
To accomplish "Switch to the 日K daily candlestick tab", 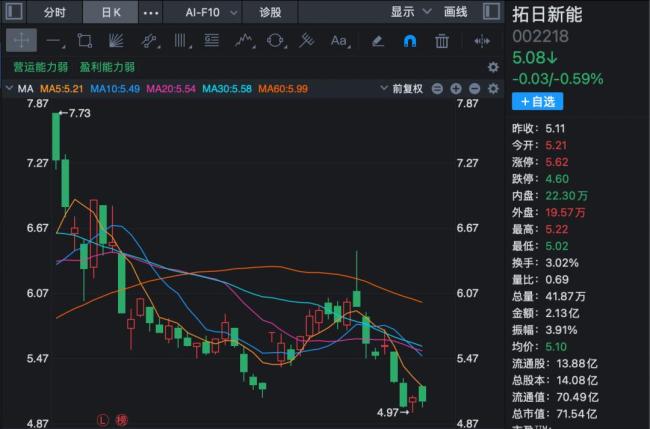I will [111, 12].
